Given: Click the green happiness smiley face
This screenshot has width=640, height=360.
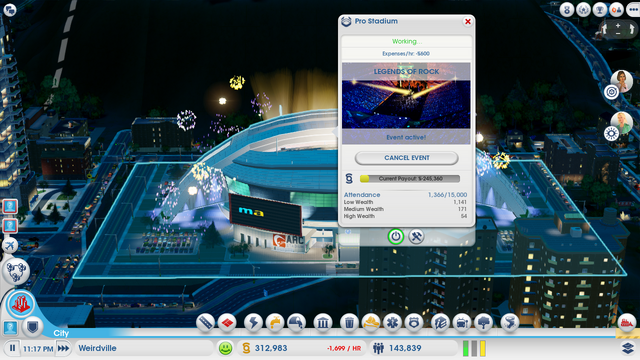Looking at the screenshot, I should coord(225,348).
